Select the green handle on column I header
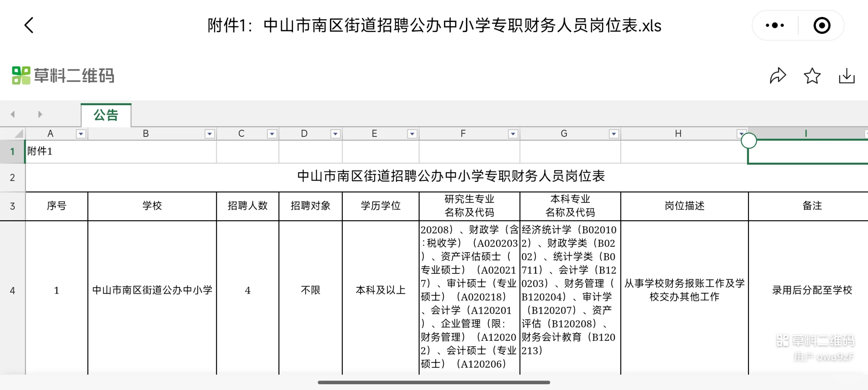The height and width of the screenshot is (390, 868). [748, 140]
